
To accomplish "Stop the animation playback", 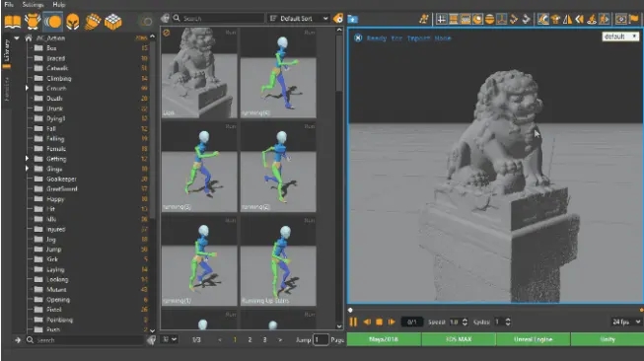I will click(x=379, y=322).
